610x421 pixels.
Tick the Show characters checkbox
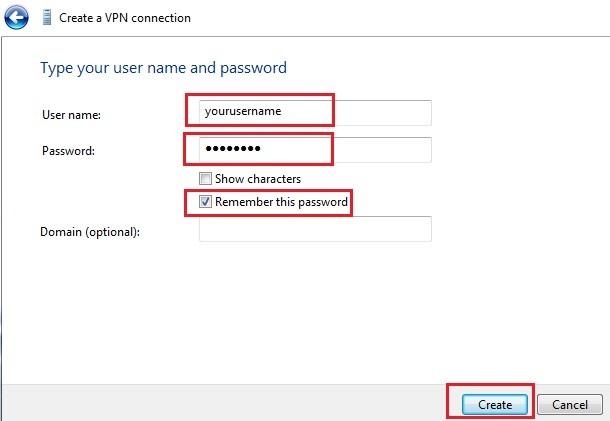pyautogui.click(x=205, y=179)
